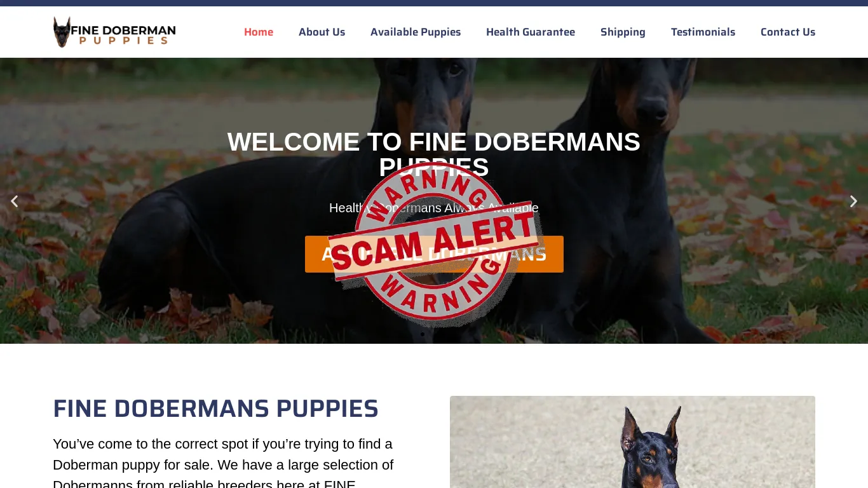Screen dimensions: 868x488
Task: Click the Fine Dobermans Puppies section heading
Action: pos(215,409)
